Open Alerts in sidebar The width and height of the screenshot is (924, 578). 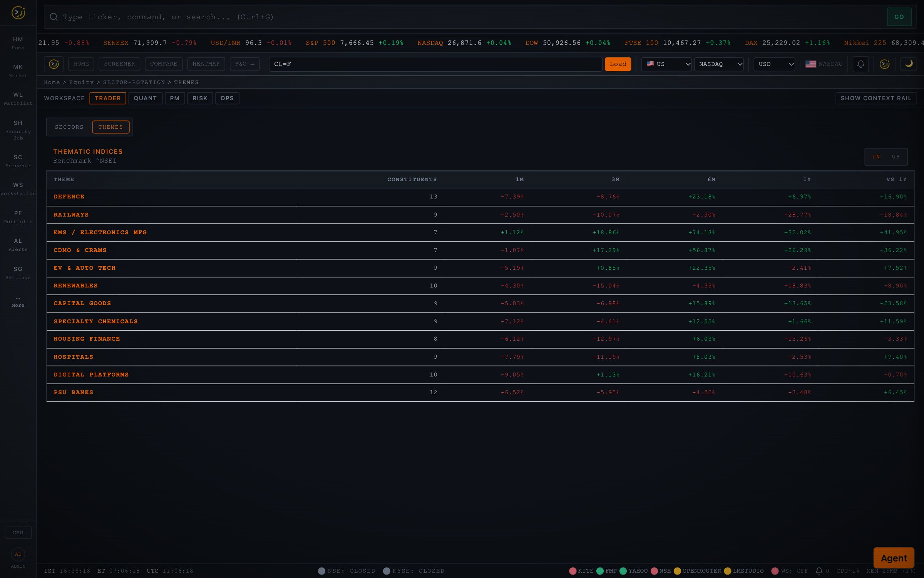point(18,245)
